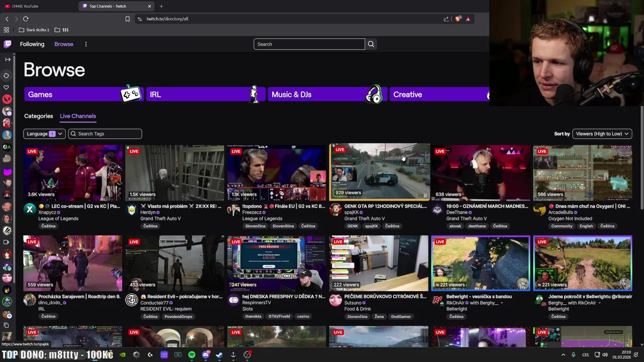Select the Browse tab
644x362 pixels.
(64, 44)
